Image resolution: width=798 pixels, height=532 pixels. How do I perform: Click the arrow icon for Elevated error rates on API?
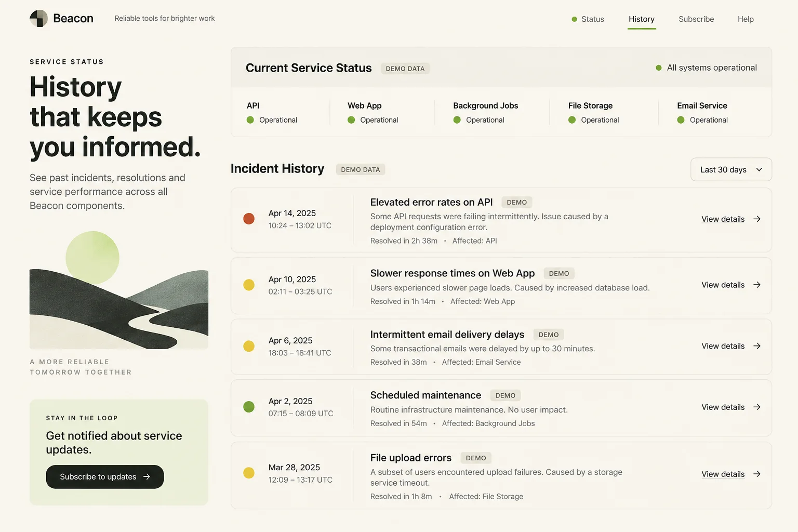tap(757, 219)
